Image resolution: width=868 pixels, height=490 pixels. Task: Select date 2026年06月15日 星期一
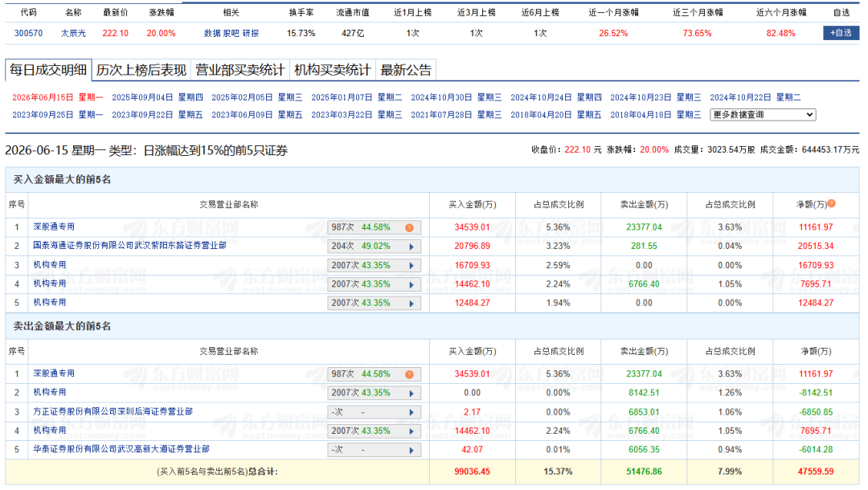click(58, 97)
